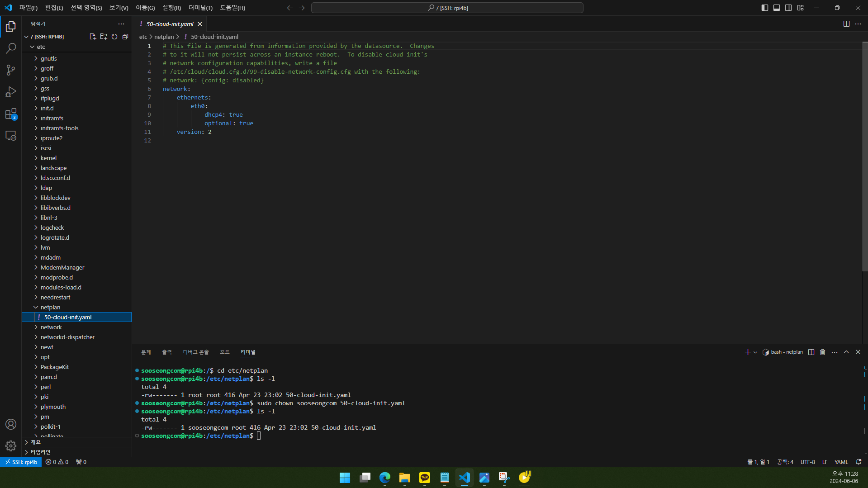
Task: Open the 보기(V) menu
Action: [x=119, y=8]
